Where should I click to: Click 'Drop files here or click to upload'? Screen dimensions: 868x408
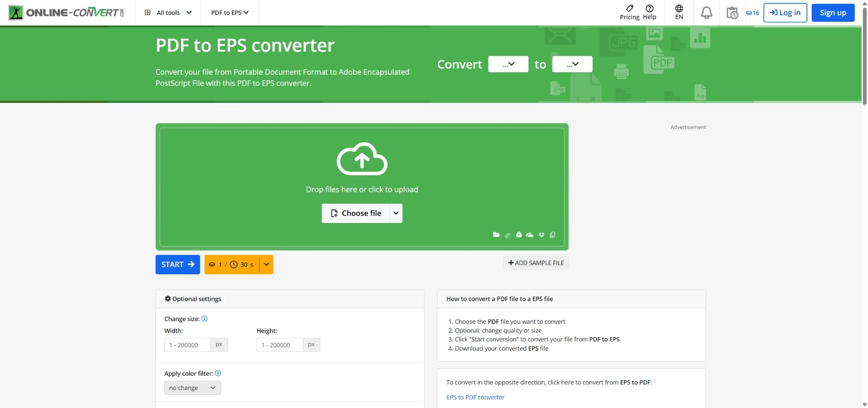(x=362, y=189)
